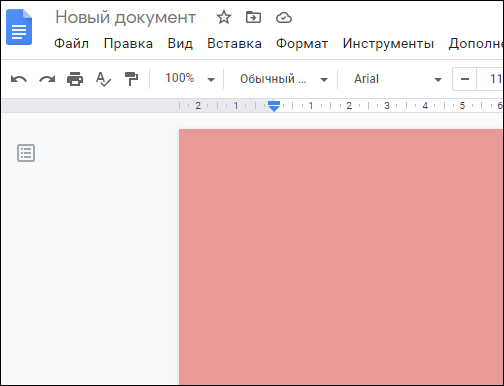Screen dimensions: 504x386
Task: Print the document via printer icon
Action: [75, 79]
